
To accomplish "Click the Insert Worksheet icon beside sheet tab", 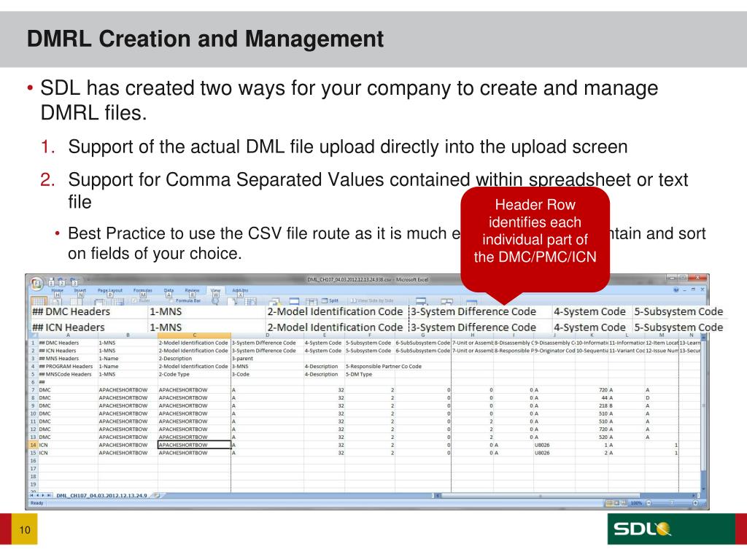I will coord(157,496).
